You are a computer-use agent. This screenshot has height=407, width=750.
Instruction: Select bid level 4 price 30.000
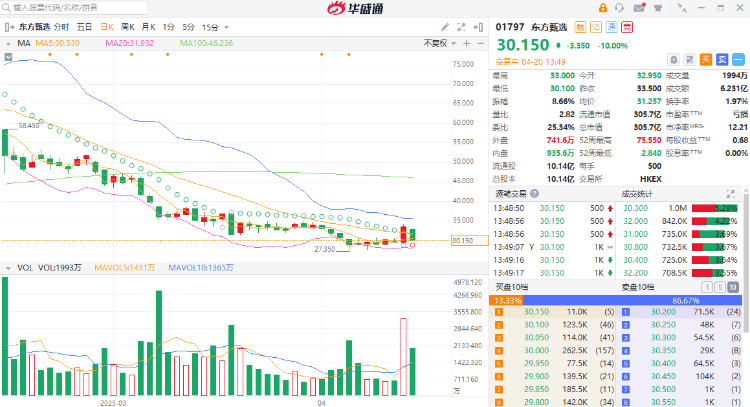537,351
